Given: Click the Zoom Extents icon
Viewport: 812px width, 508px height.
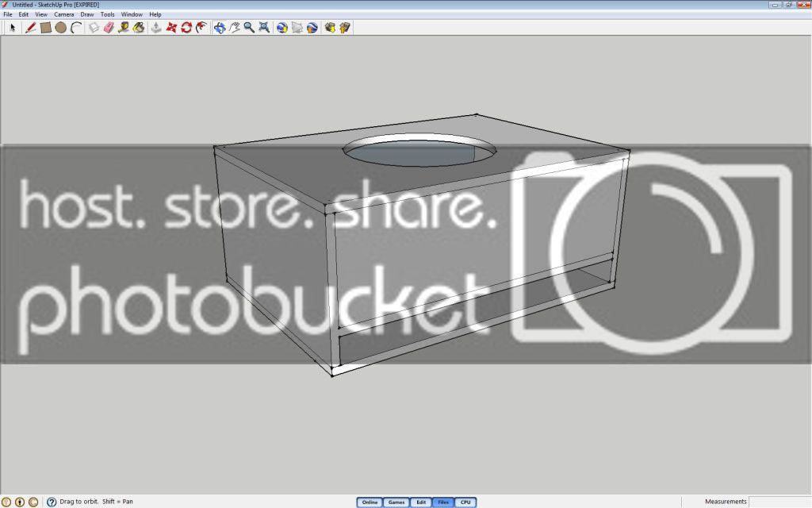Looking at the screenshot, I should pyautogui.click(x=264, y=28).
